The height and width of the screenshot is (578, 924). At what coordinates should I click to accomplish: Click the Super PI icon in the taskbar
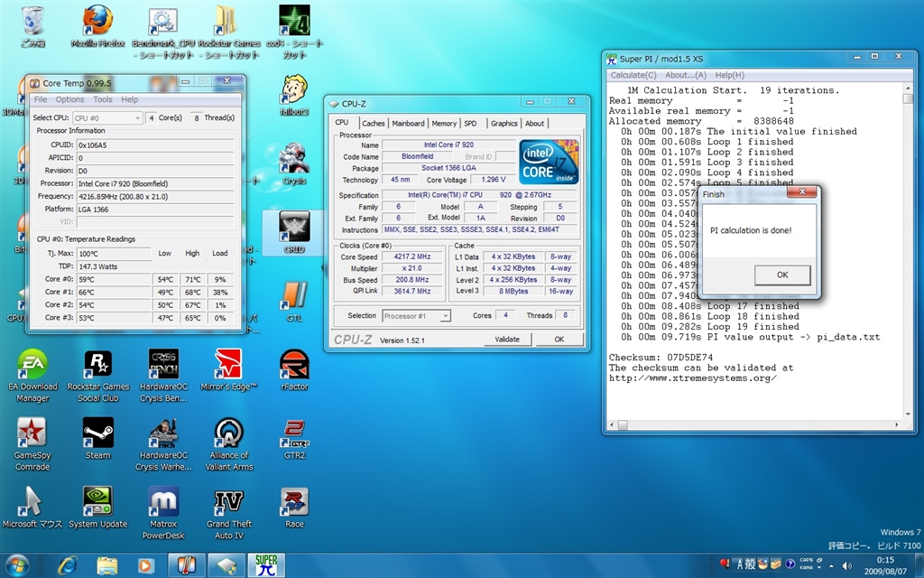pos(266,564)
